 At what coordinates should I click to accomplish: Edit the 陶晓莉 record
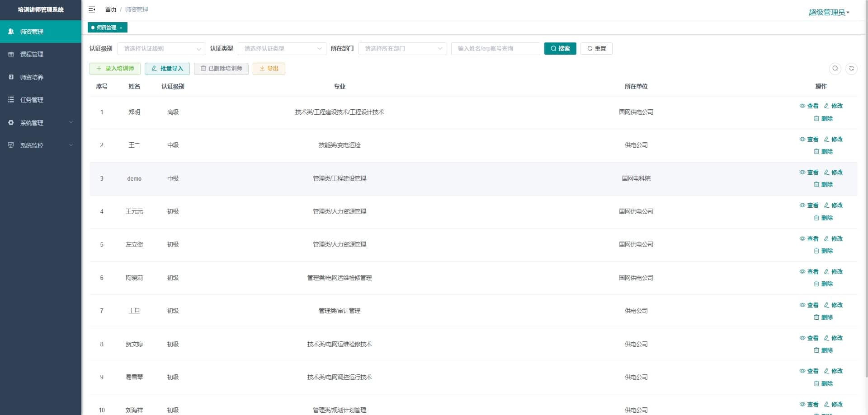click(833, 272)
